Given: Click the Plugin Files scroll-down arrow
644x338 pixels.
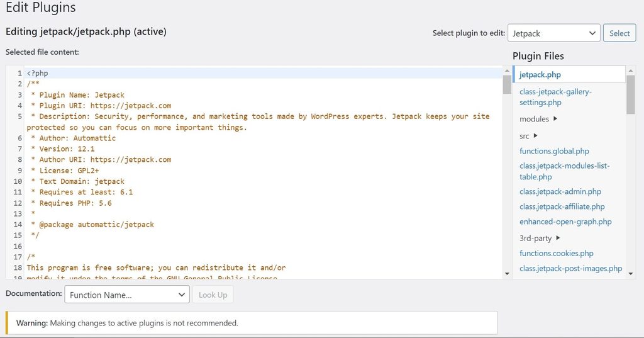Looking at the screenshot, I should (631, 274).
